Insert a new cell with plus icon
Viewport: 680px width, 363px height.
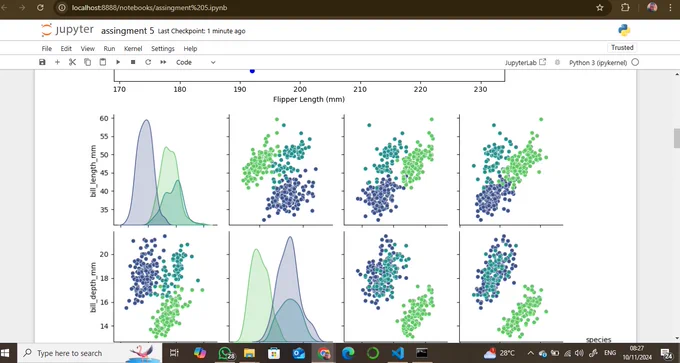(57, 62)
